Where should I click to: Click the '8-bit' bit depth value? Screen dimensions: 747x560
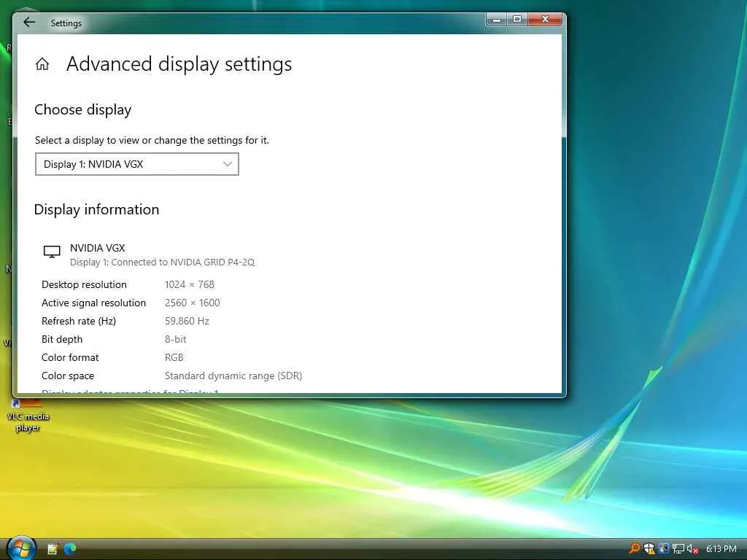click(x=175, y=339)
